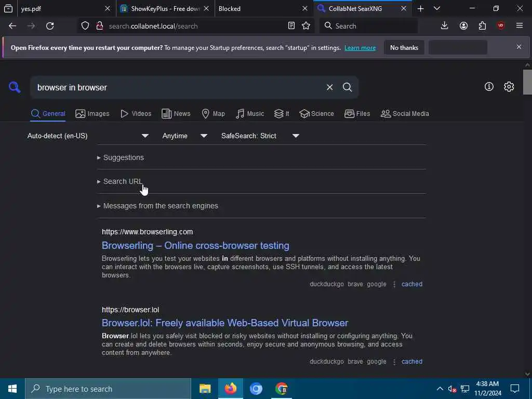The image size is (532, 399).
Task: Open File Explorer from the taskbar
Action: (205, 389)
